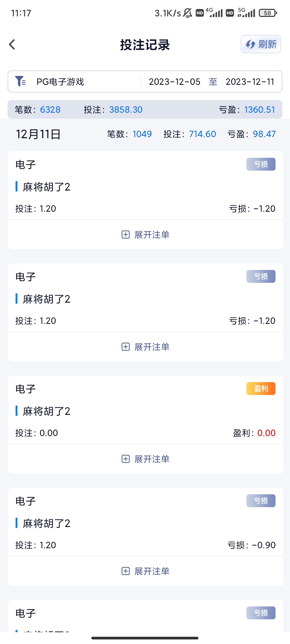Select end date 2023-12-11
Screen dimensions: 290x644
pyautogui.click(x=250, y=82)
